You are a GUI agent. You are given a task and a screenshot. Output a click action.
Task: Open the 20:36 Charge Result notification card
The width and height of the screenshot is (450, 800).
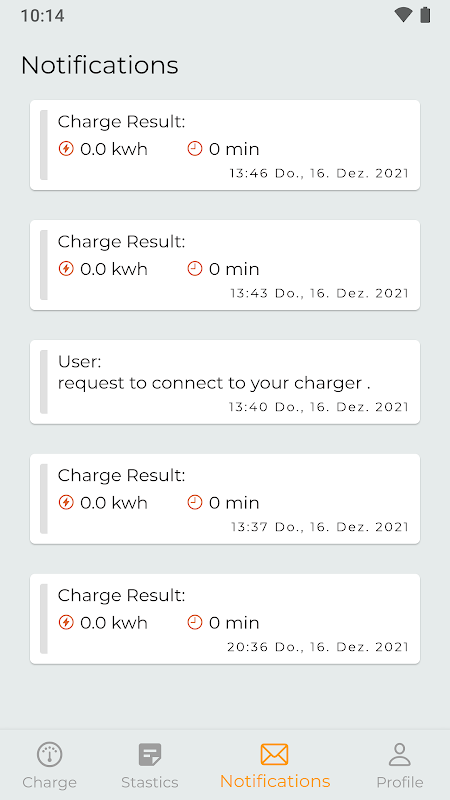[x=225, y=619]
